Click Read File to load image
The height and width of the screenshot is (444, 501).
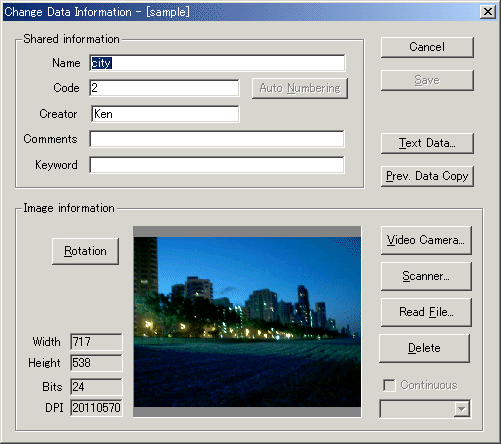[x=426, y=312]
